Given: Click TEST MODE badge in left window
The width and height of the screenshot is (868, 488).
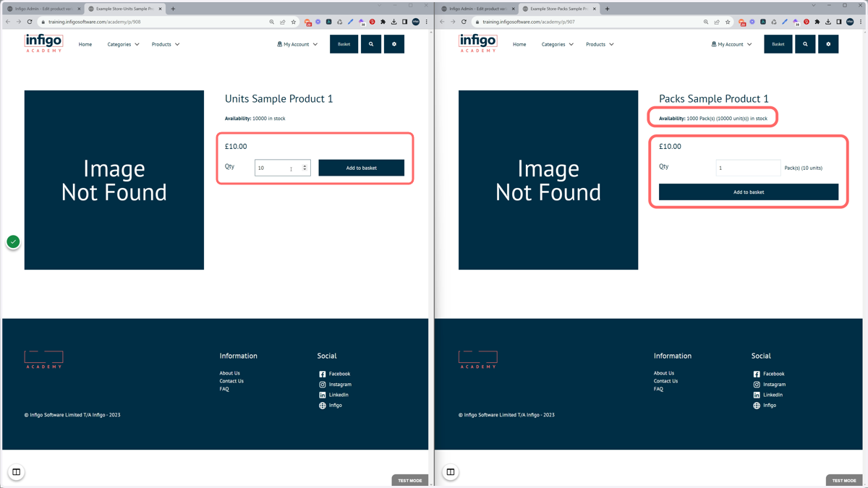Looking at the screenshot, I should (x=409, y=480).
